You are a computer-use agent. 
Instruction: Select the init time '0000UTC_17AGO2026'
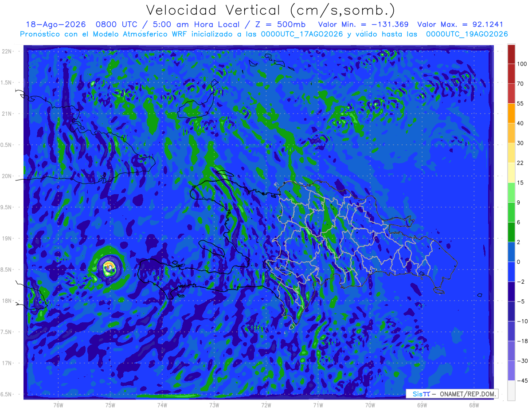pyautogui.click(x=301, y=34)
